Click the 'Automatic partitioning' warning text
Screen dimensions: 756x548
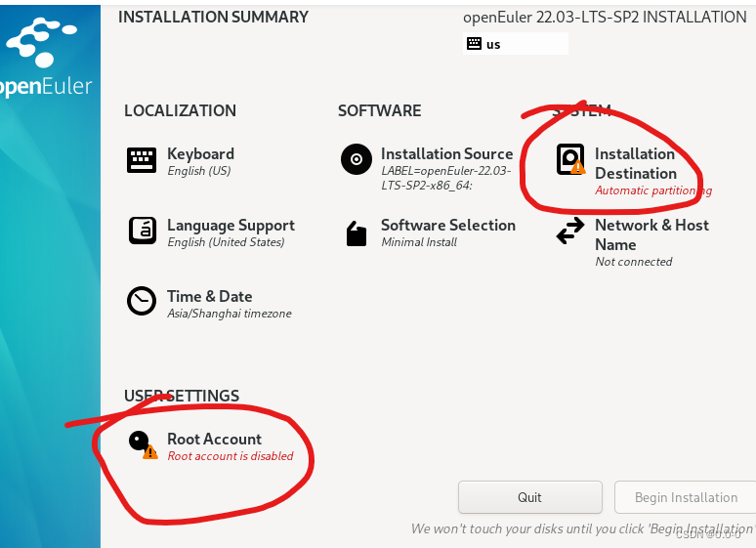pyautogui.click(x=653, y=190)
